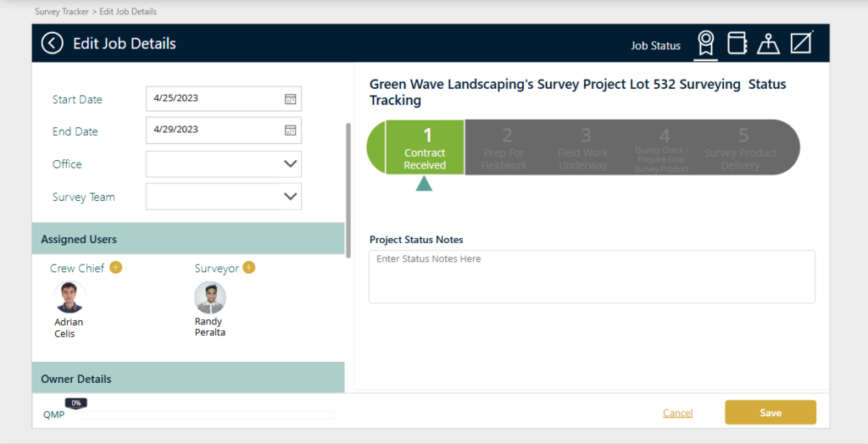Screen dimensions: 868x444
Task: Click Edit Job Details breadcrumb
Action: pyautogui.click(x=128, y=11)
